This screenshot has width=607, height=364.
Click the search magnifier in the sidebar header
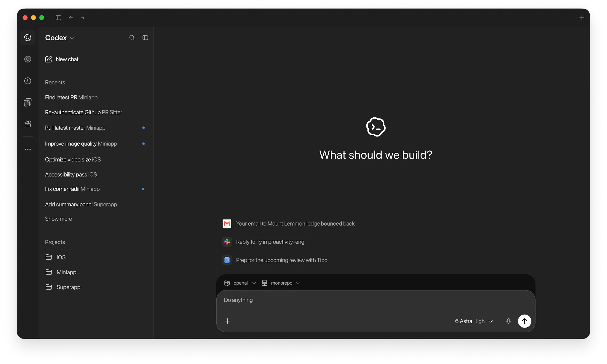132,38
